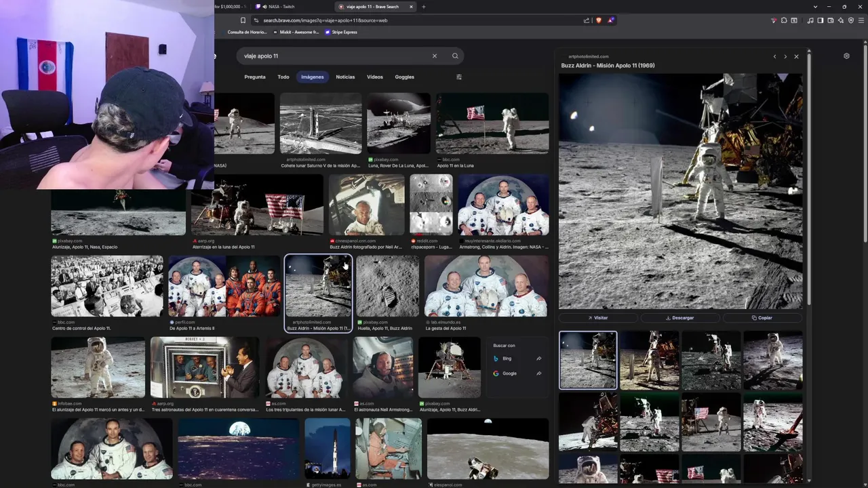Switch to the NASA - Twitch tab
The height and width of the screenshot is (488, 868).
pyautogui.click(x=293, y=7)
